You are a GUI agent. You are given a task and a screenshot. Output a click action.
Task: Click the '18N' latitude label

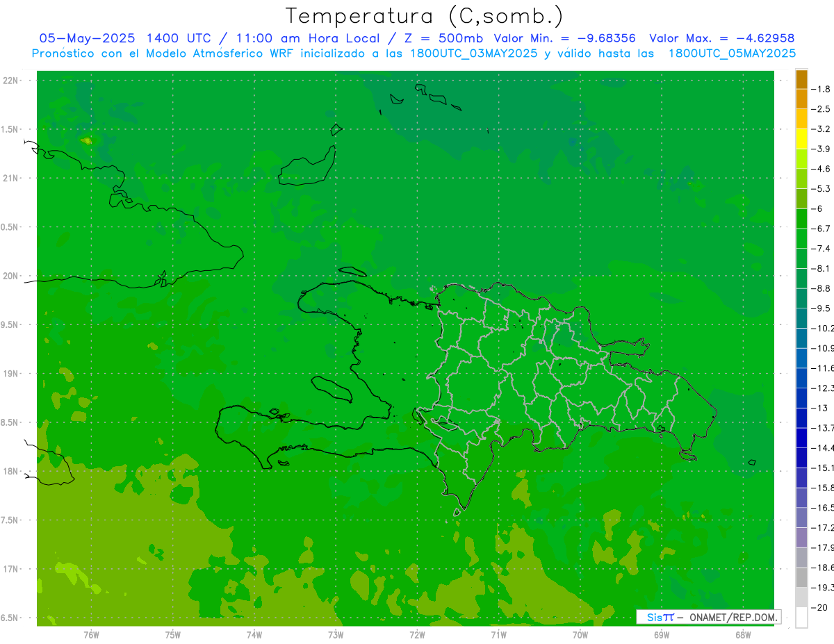12,471
